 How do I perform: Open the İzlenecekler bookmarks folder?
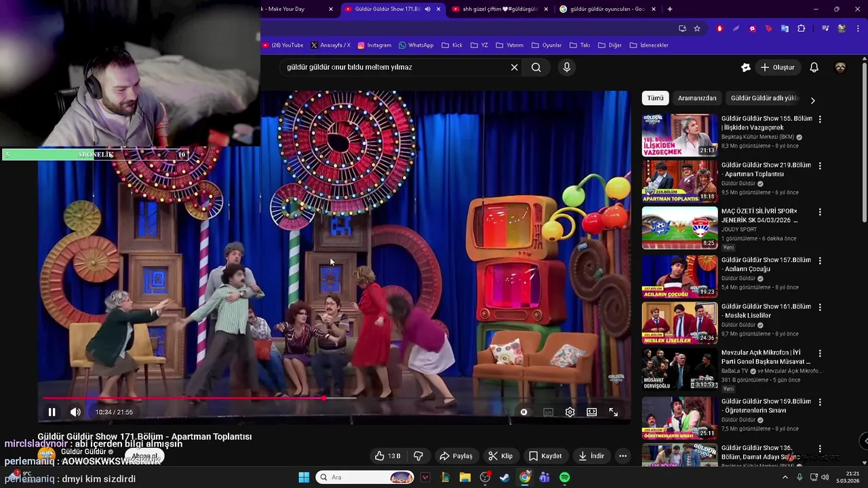[x=649, y=45]
